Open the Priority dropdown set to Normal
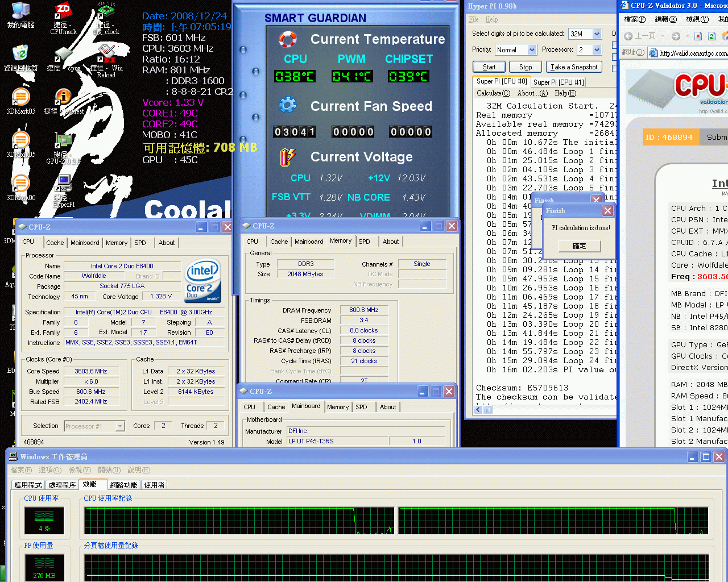 [x=532, y=49]
